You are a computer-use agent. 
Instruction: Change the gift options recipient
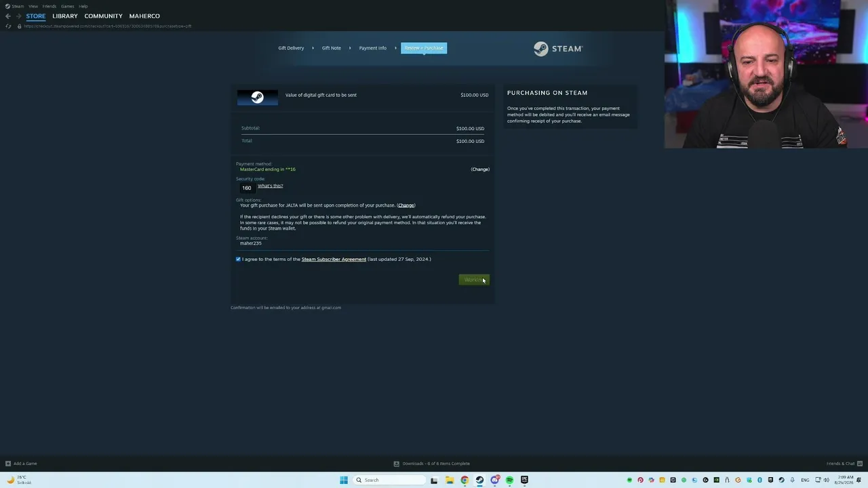(x=406, y=205)
